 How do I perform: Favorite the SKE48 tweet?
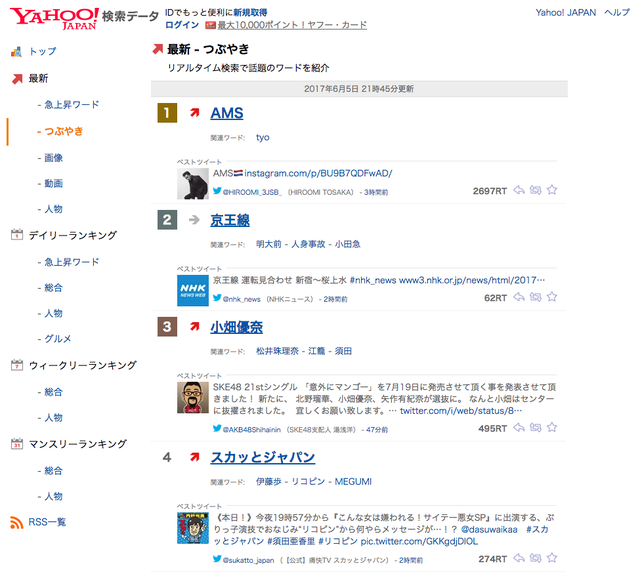coord(552,427)
